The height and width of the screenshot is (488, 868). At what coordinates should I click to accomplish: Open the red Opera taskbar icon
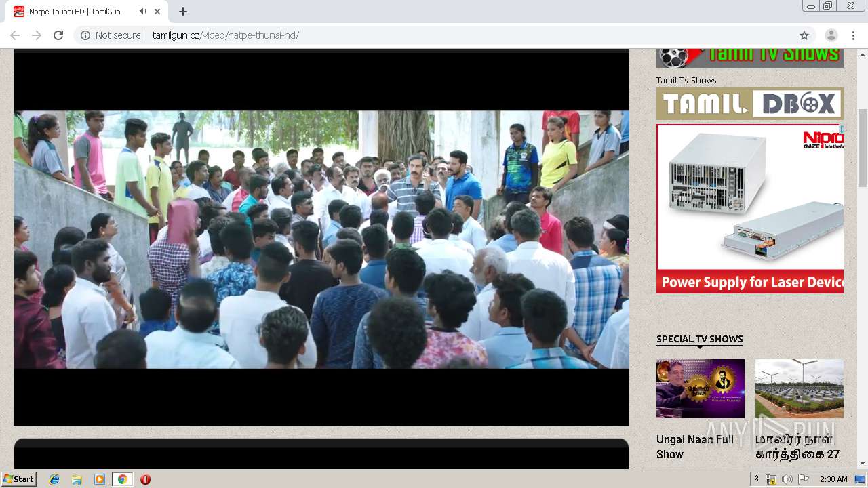(x=145, y=479)
